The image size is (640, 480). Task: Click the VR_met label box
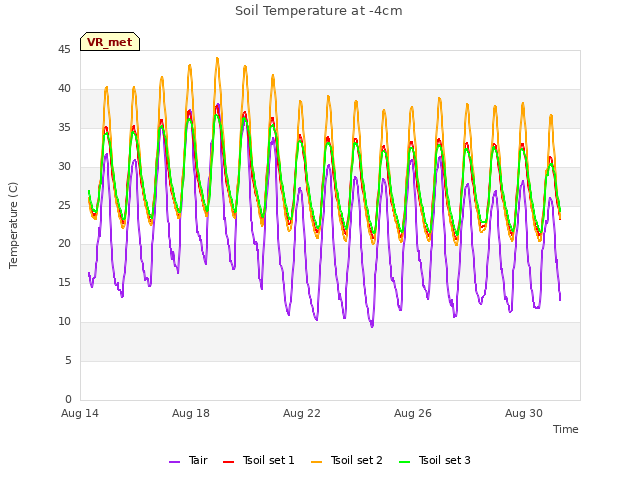(x=110, y=42)
